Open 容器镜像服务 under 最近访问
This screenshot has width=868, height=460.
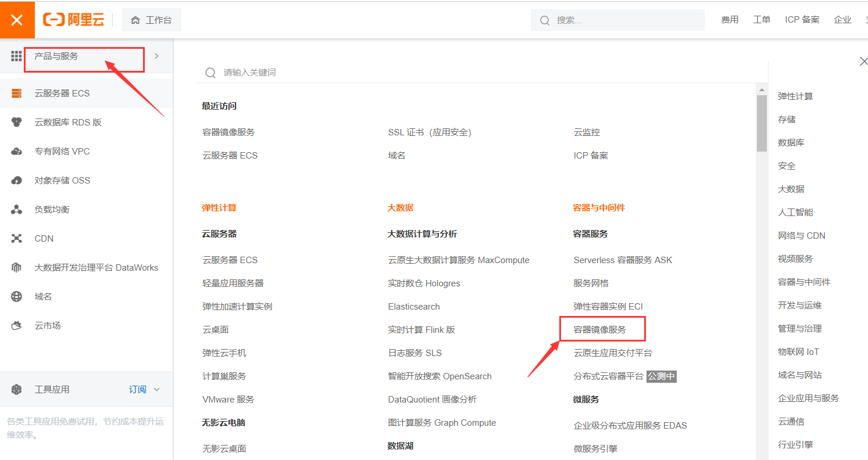pyautogui.click(x=228, y=132)
